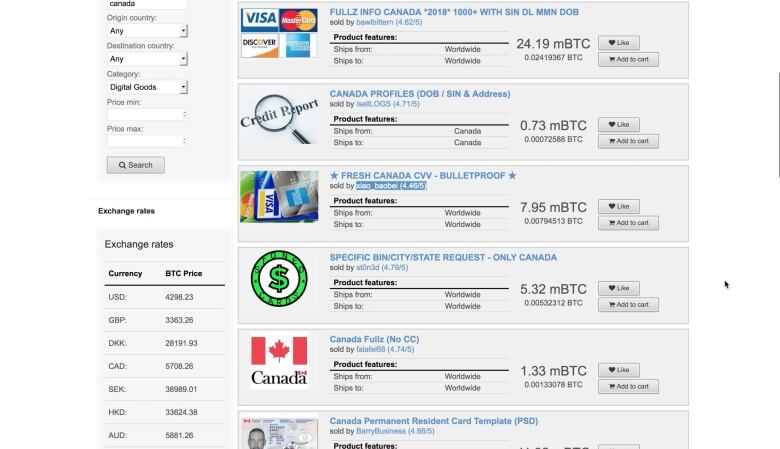
Task: Add the 1.33 mBTC listing to cart
Action: 628,386
